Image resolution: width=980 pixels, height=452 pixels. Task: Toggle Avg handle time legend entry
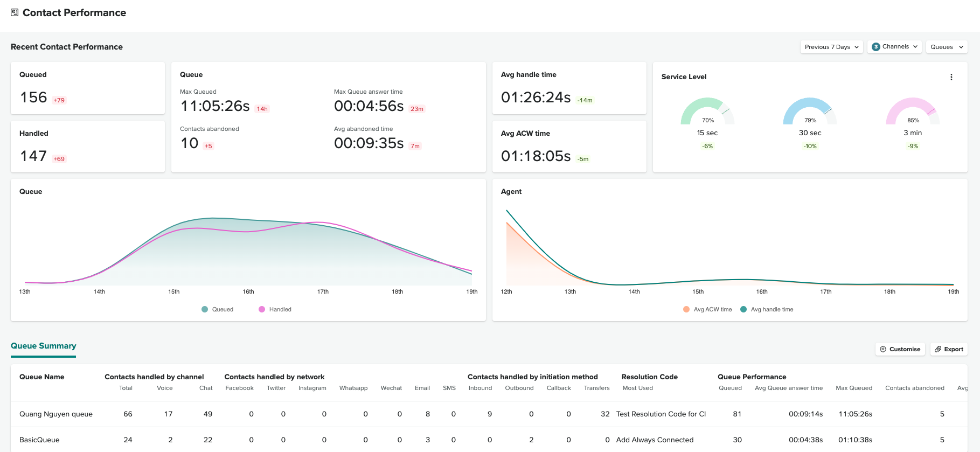click(767, 309)
